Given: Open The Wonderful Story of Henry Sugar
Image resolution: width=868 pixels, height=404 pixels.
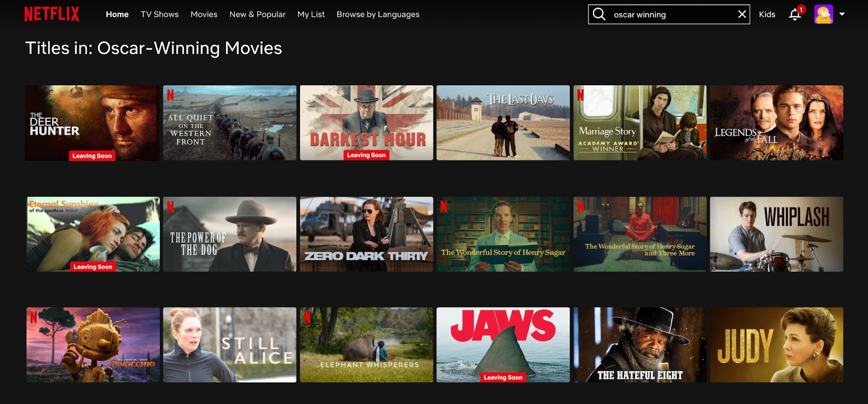Looking at the screenshot, I should [503, 234].
